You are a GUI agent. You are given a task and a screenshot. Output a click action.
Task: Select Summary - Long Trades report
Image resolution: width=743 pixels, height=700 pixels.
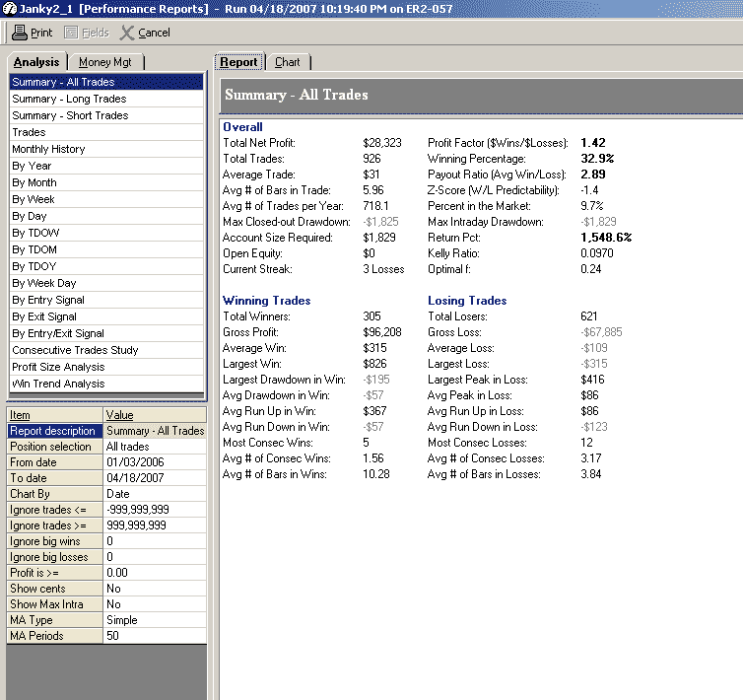point(69,99)
